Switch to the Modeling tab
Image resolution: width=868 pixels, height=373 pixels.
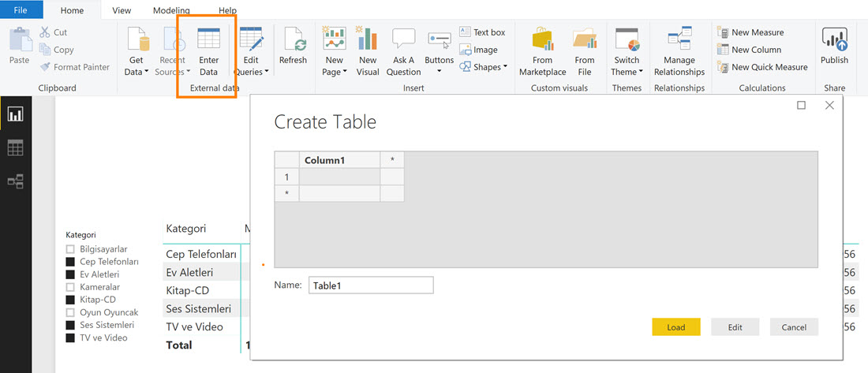171,10
